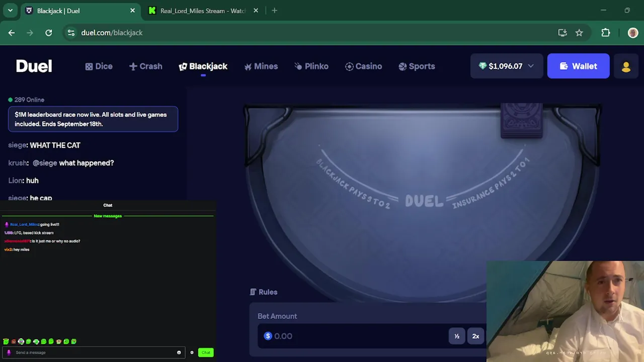The width and height of the screenshot is (644, 362).
Task: Close the Real_Lord_Miles Stream tab
Action: pos(256,11)
